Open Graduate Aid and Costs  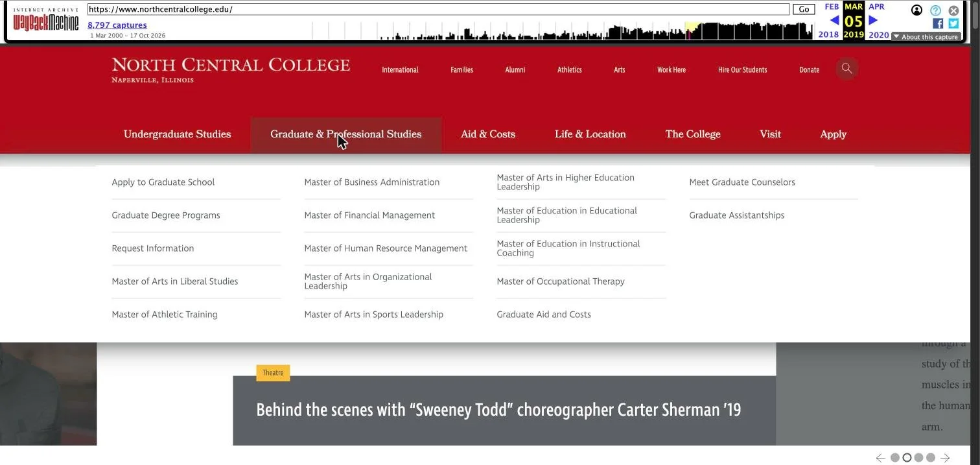[x=544, y=315]
